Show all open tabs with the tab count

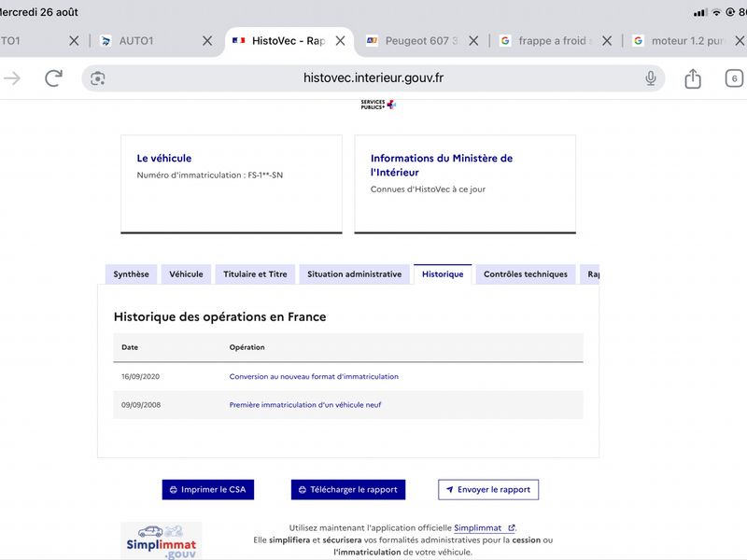coord(734,78)
